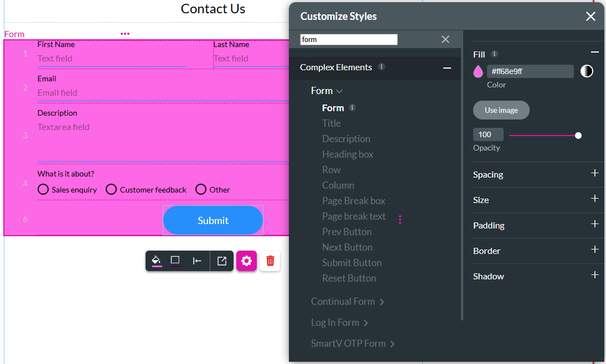Collapse the Complex Elements section

point(447,67)
